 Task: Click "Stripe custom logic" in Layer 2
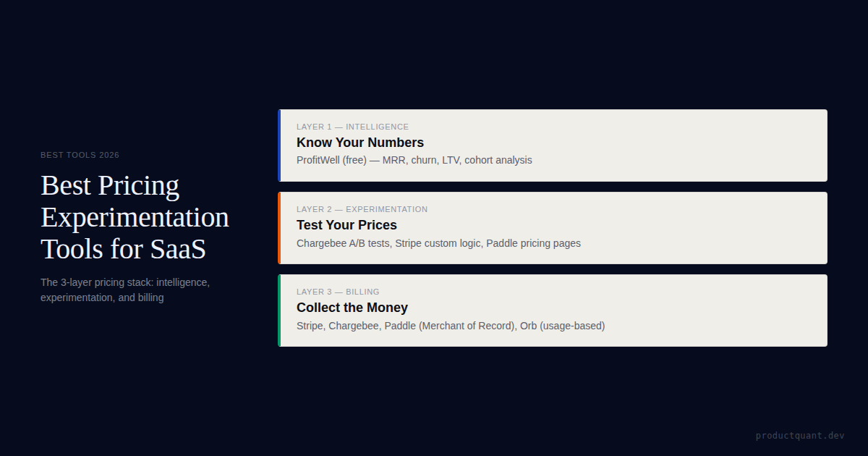click(x=438, y=243)
